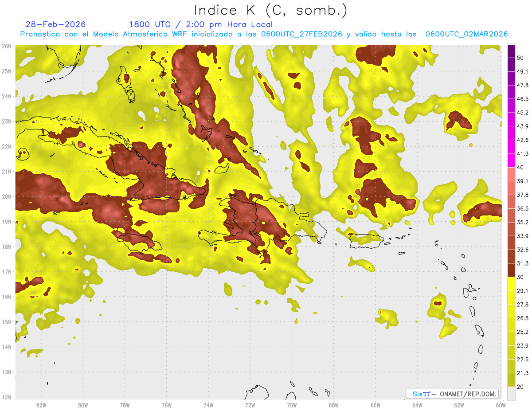Screen dimensions: 532x411
Task: Click the colorbar value '31.3'
Action: [523, 264]
